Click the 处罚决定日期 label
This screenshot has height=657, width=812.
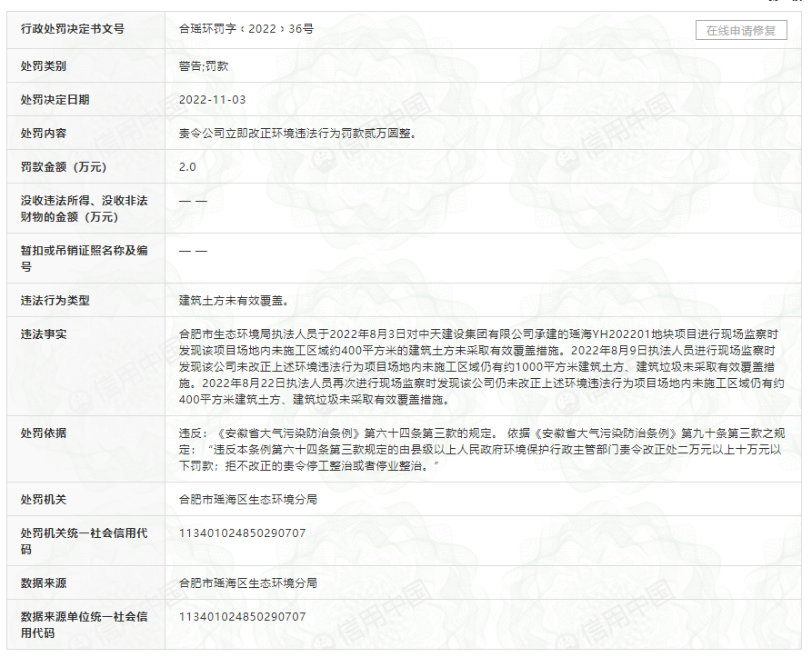point(55,99)
